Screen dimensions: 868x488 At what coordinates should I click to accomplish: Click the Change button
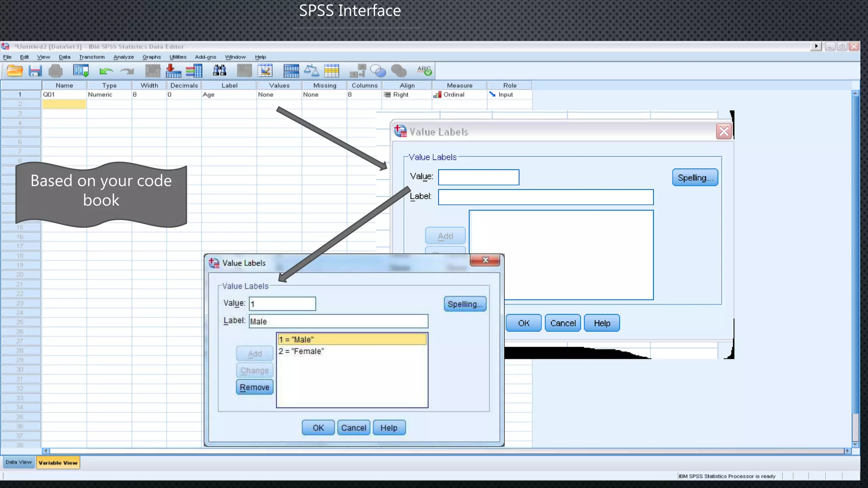(x=254, y=371)
